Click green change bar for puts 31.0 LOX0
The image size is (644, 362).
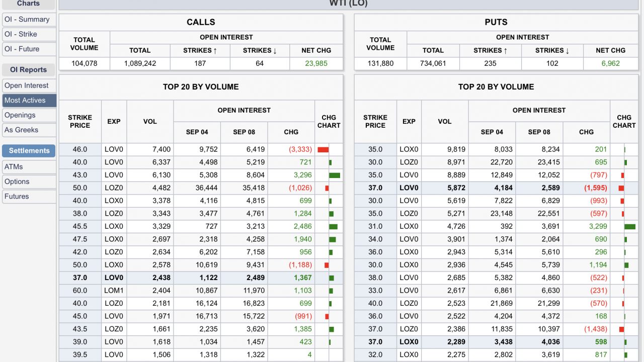(630, 227)
